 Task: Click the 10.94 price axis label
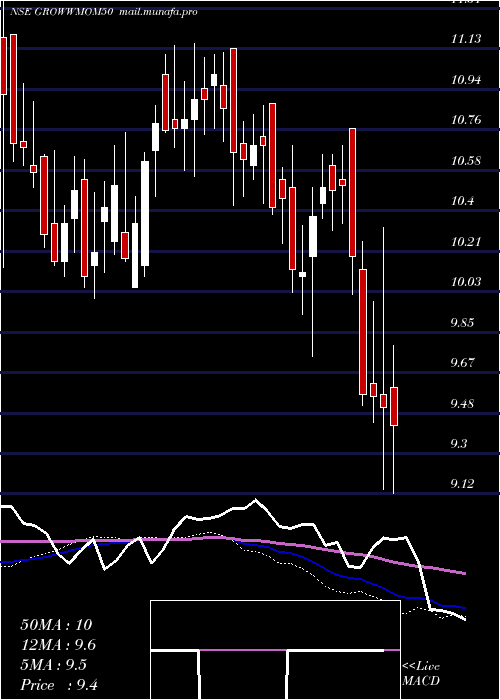click(x=466, y=80)
